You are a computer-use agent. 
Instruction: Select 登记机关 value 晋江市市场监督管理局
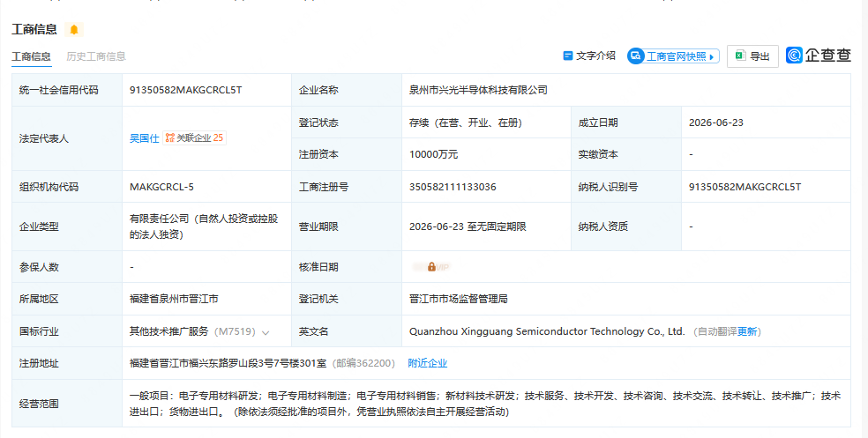tap(459, 299)
